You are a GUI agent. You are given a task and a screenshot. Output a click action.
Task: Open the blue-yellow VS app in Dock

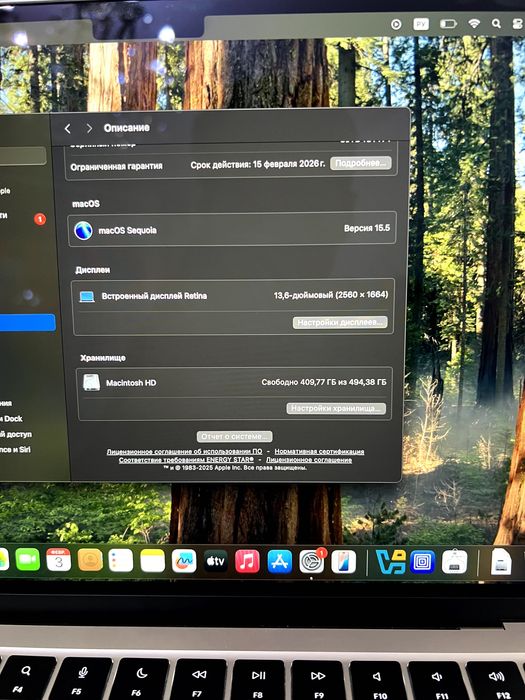[390, 562]
